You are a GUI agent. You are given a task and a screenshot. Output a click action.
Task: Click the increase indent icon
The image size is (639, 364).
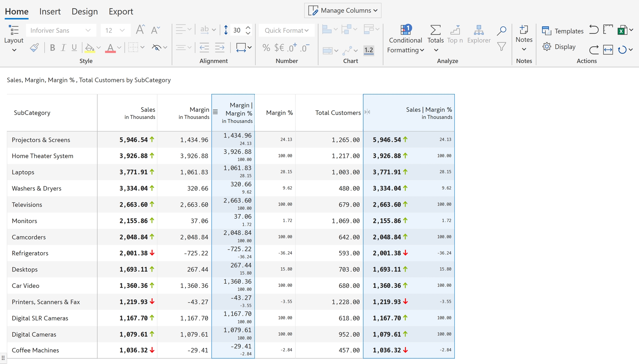coord(220,48)
